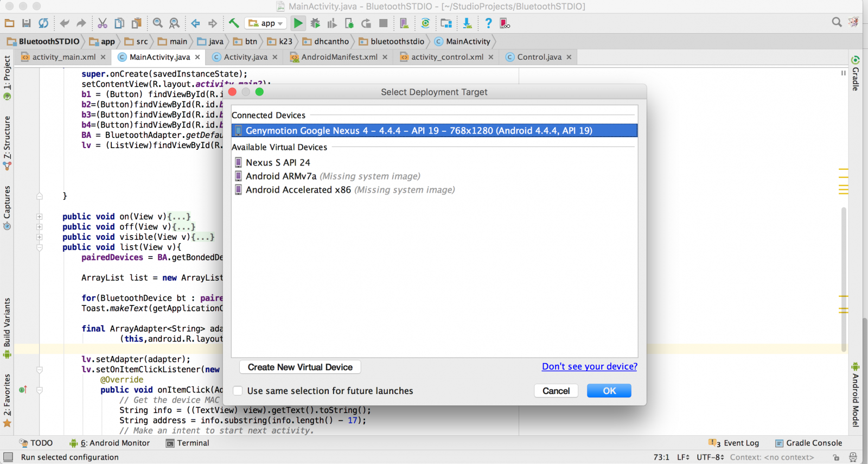Click the green Run play button
The image size is (868, 464).
pos(298,23)
